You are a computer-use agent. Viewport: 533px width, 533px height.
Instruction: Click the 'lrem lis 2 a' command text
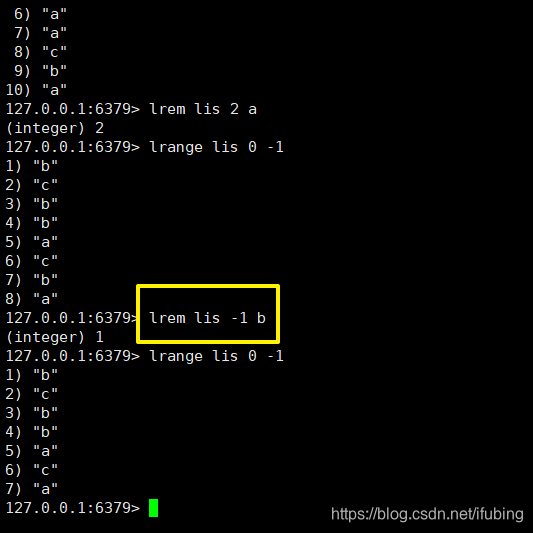(x=203, y=109)
